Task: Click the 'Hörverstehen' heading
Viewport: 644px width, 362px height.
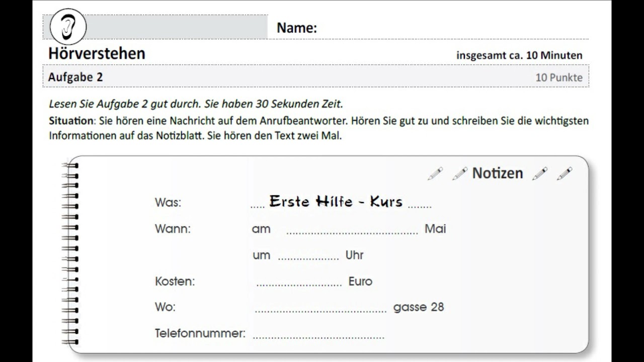Action: click(x=97, y=53)
